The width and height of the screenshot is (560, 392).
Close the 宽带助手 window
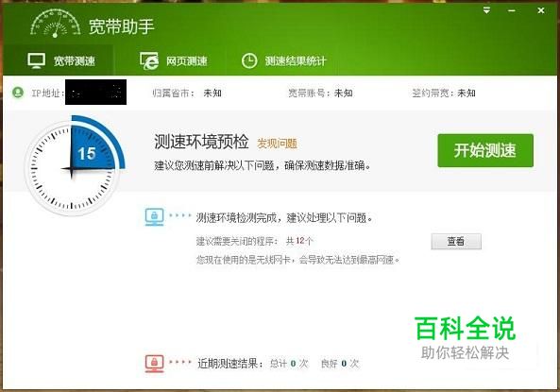click(x=541, y=10)
